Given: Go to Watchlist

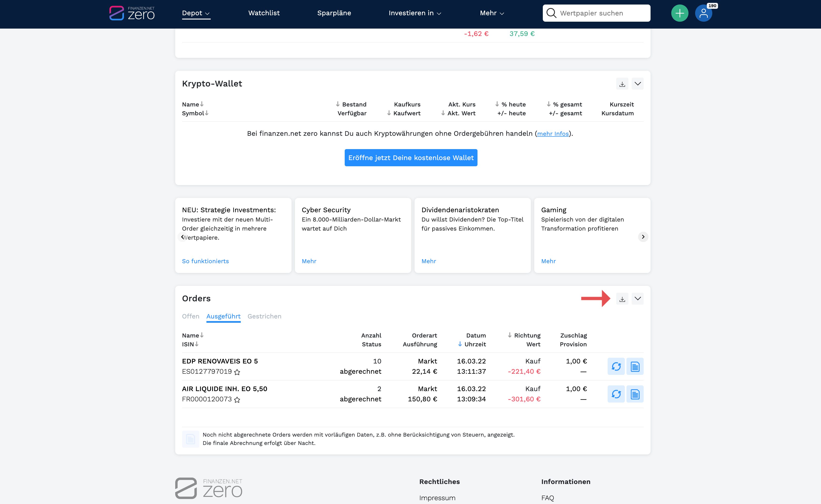Looking at the screenshot, I should 264,13.
